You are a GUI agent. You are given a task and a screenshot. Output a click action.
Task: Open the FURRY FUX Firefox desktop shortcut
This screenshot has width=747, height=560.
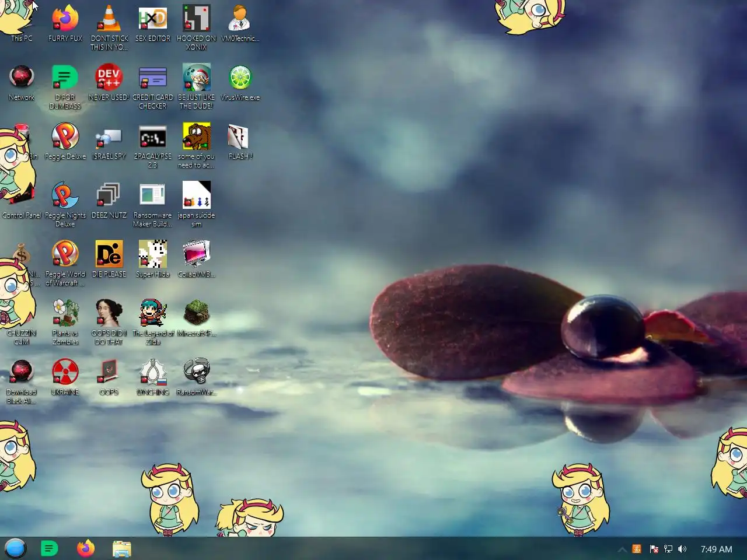pyautogui.click(x=65, y=19)
